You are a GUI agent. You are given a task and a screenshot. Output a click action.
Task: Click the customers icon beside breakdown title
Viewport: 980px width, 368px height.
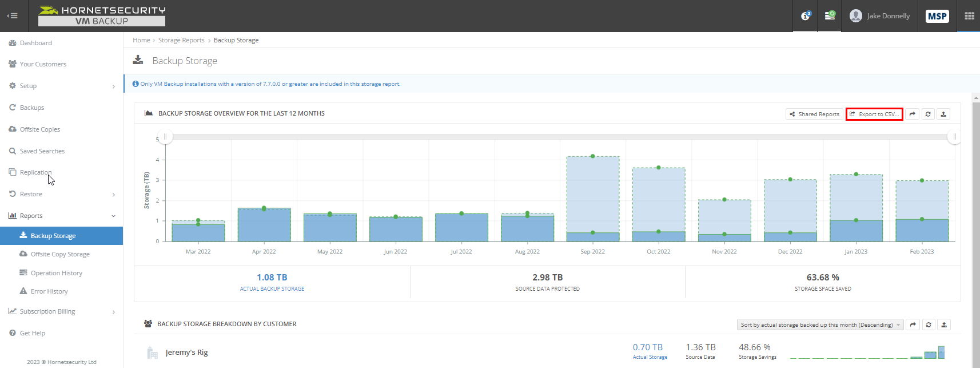pyautogui.click(x=148, y=324)
